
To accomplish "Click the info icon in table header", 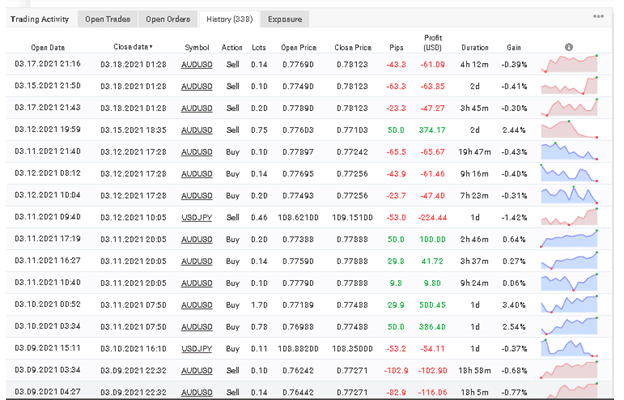I will click(569, 47).
